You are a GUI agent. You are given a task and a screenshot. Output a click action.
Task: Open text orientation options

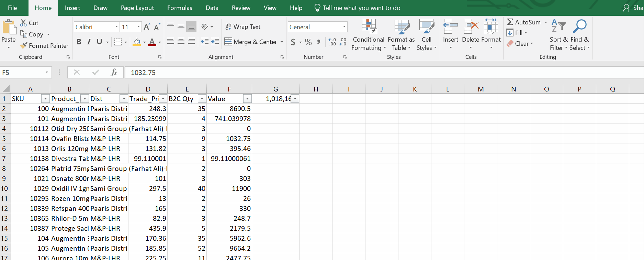pos(207,26)
